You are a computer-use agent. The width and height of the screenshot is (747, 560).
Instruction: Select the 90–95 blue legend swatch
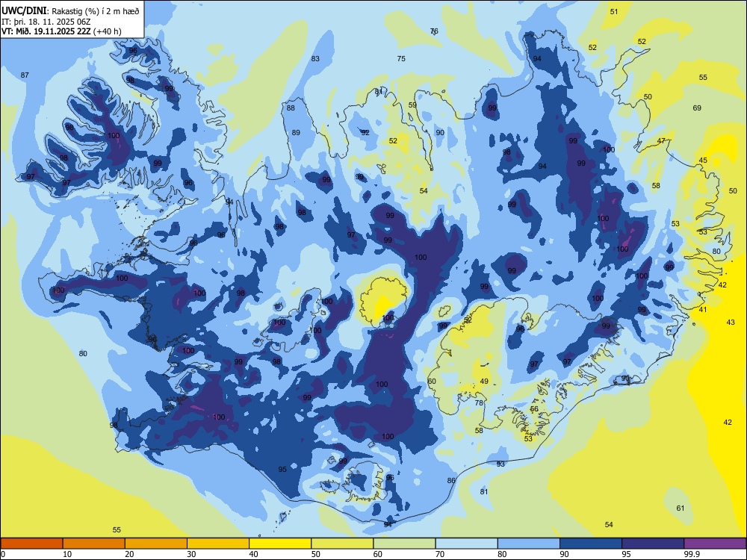(x=591, y=544)
